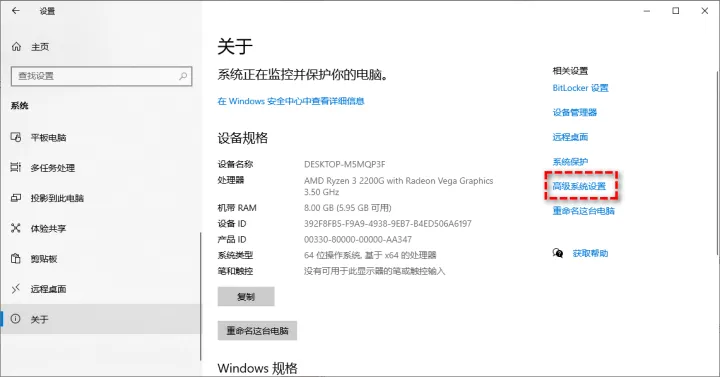Focus the 查找设置 search field

101,76
